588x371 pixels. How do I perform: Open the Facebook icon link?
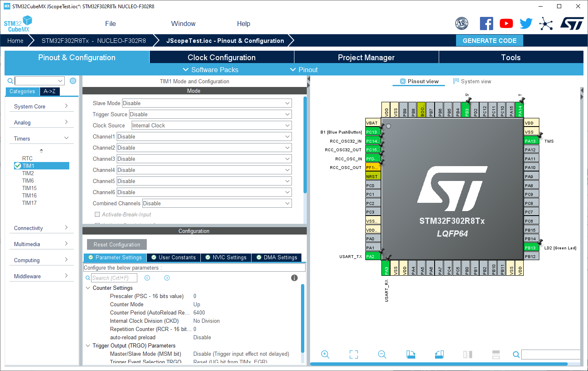coord(487,23)
